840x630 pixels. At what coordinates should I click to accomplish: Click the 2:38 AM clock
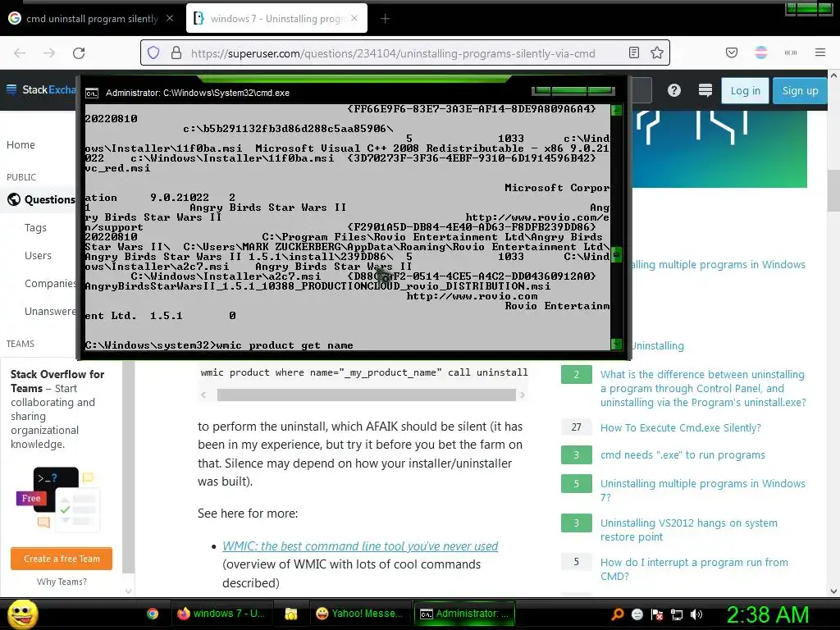tap(767, 614)
